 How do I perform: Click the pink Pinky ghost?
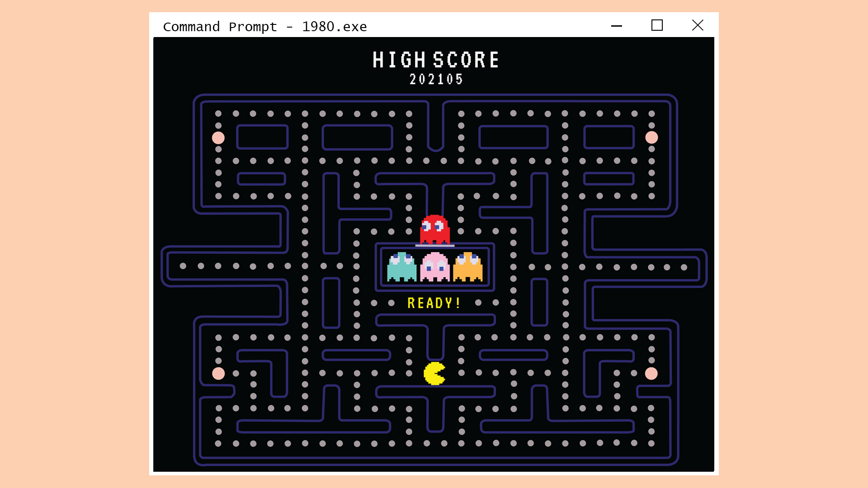coord(434,267)
